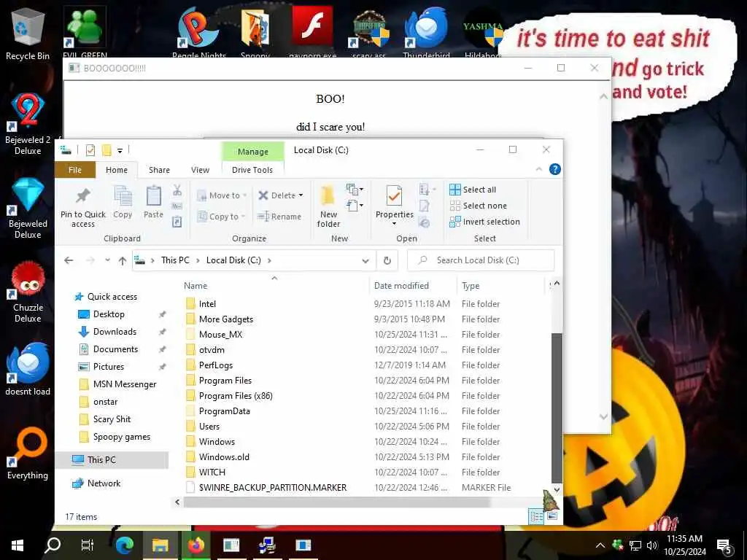Click Select none button
Screen dimensions: 747x560
point(479,206)
